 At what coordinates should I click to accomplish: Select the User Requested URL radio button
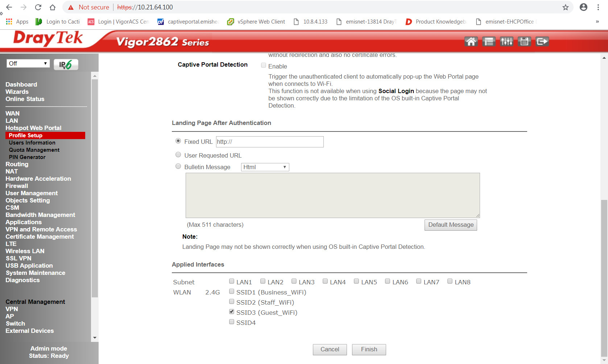(178, 155)
